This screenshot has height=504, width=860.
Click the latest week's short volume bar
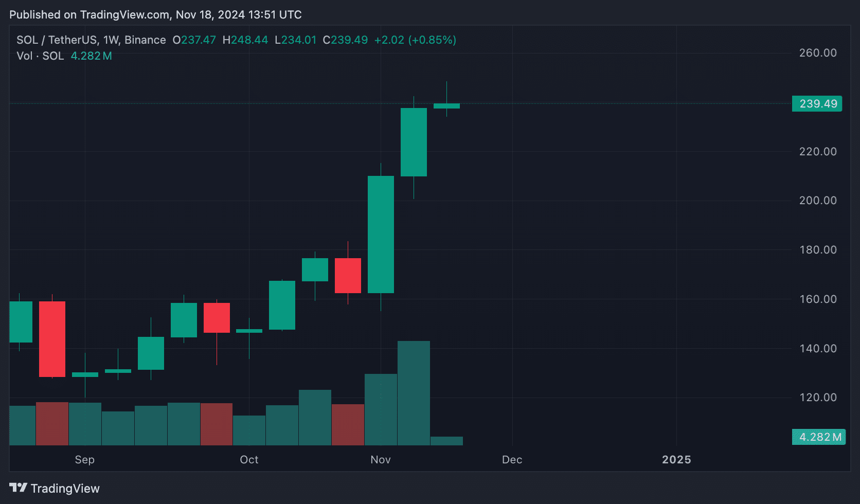[x=446, y=441]
